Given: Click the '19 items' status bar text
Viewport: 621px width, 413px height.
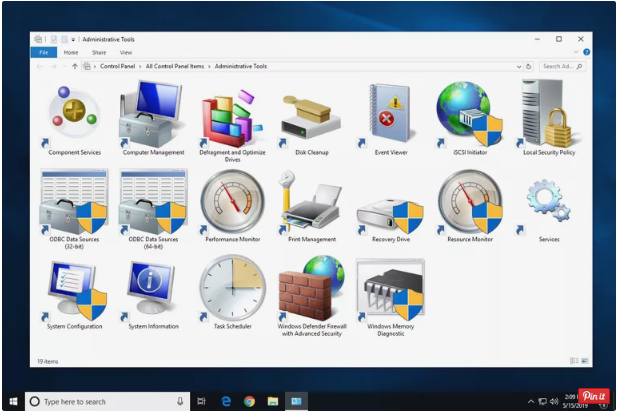Looking at the screenshot, I should tap(48, 361).
